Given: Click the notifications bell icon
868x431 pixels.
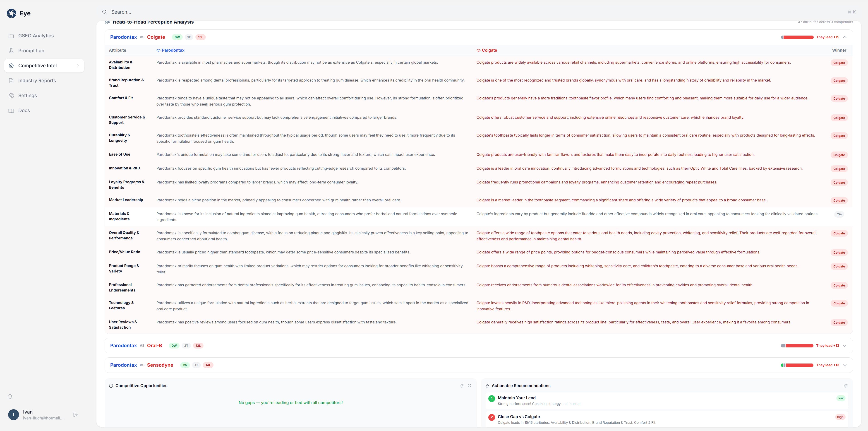Looking at the screenshot, I should click(10, 397).
